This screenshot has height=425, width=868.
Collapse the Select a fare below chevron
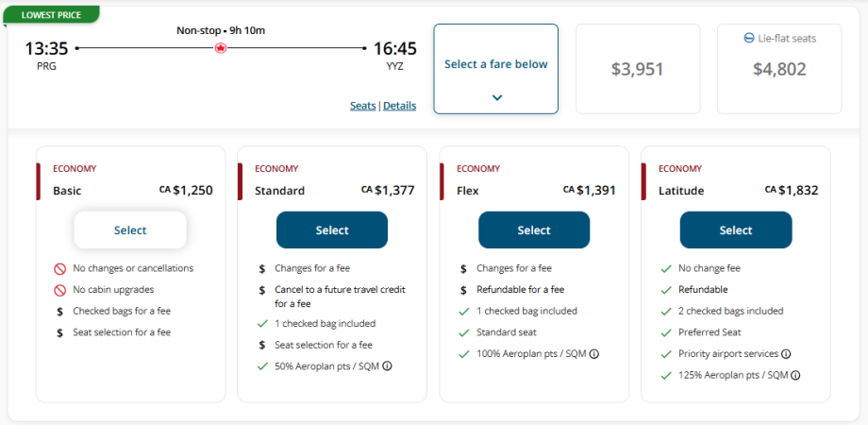(496, 97)
